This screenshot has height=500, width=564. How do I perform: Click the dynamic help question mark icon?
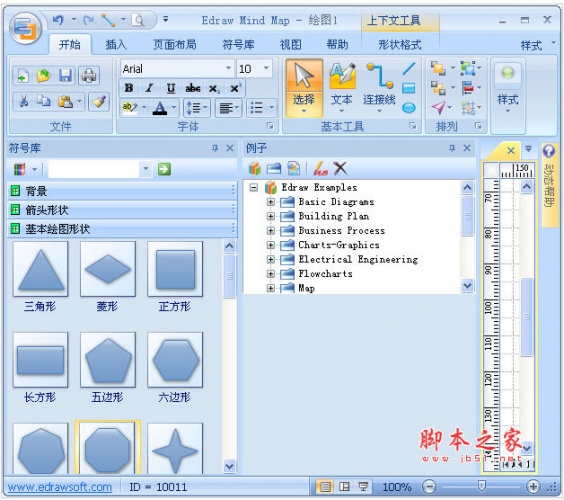click(549, 151)
